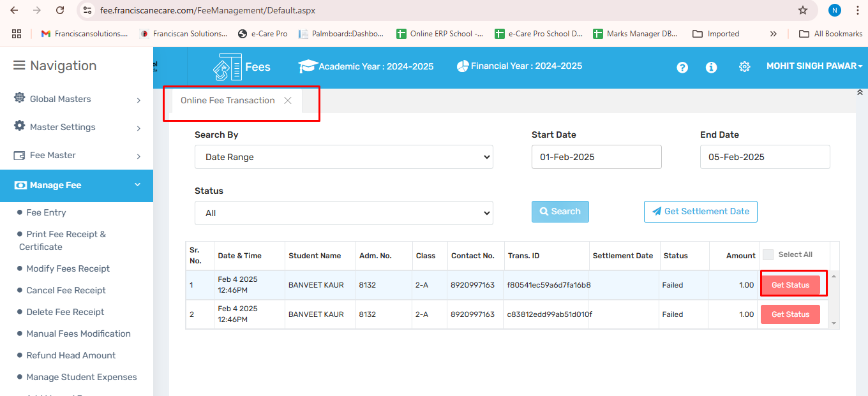Open Refund Head Amount
Viewport: 868px width, 396px height.
pos(71,355)
